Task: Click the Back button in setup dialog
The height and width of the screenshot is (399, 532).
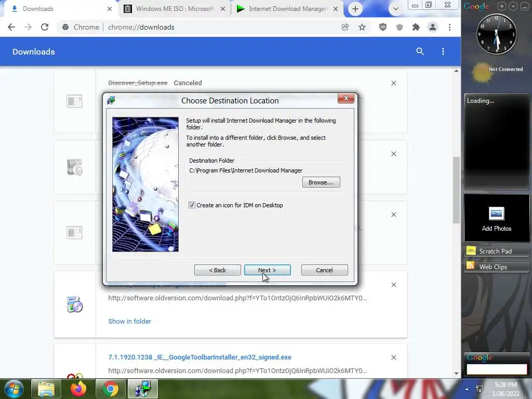Action: coord(218,270)
